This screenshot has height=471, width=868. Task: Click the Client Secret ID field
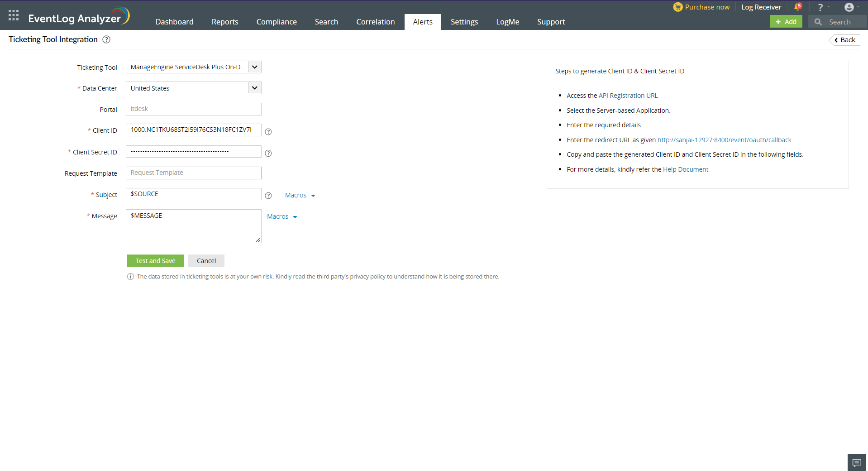194,152
